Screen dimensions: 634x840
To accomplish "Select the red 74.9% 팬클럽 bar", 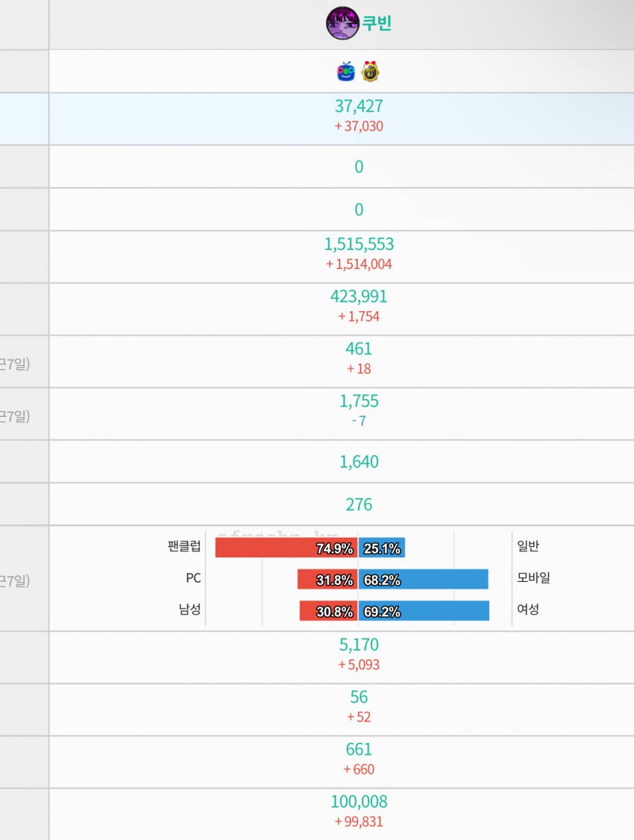I will [286, 548].
